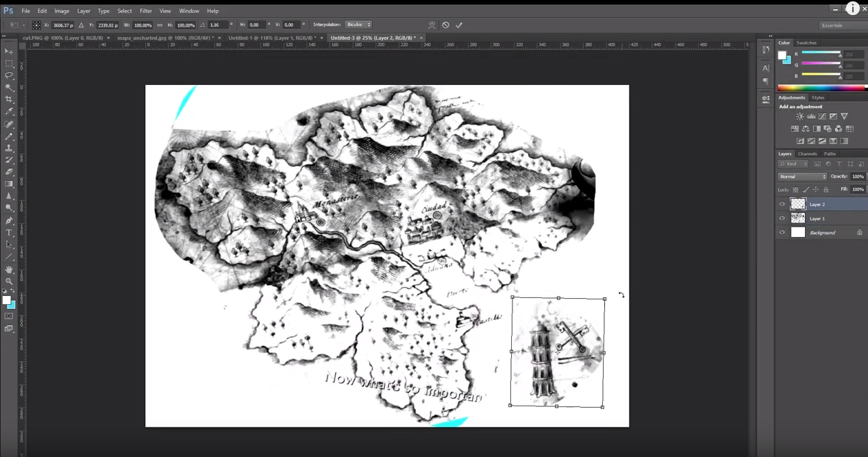Select the Lasso tool
Image resolution: width=868 pixels, height=457 pixels.
point(9,75)
